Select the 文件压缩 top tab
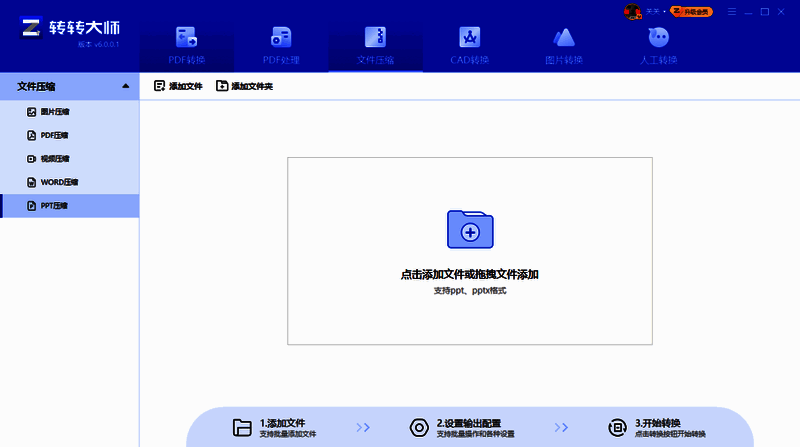800x447 pixels. (376, 45)
